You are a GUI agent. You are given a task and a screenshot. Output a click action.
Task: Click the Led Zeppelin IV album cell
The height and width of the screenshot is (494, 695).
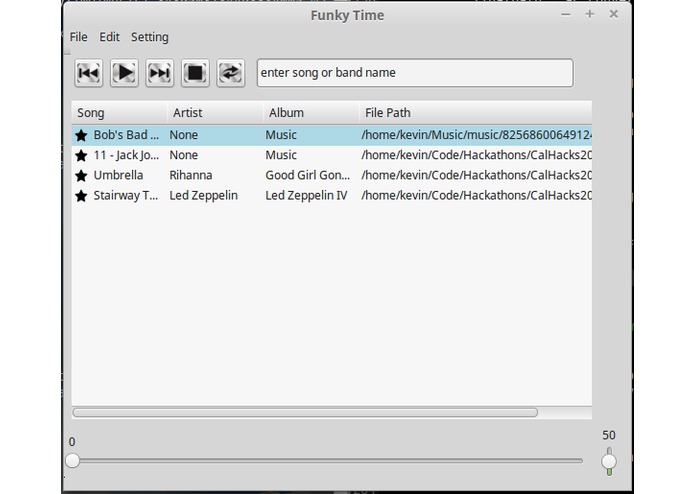(x=306, y=195)
